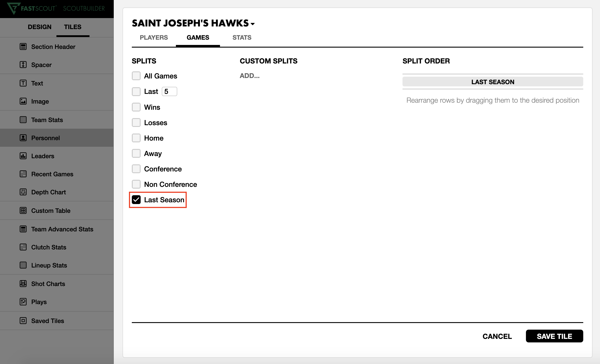The image size is (600, 364).
Task: Click the Last games number field
Action: 169,91
